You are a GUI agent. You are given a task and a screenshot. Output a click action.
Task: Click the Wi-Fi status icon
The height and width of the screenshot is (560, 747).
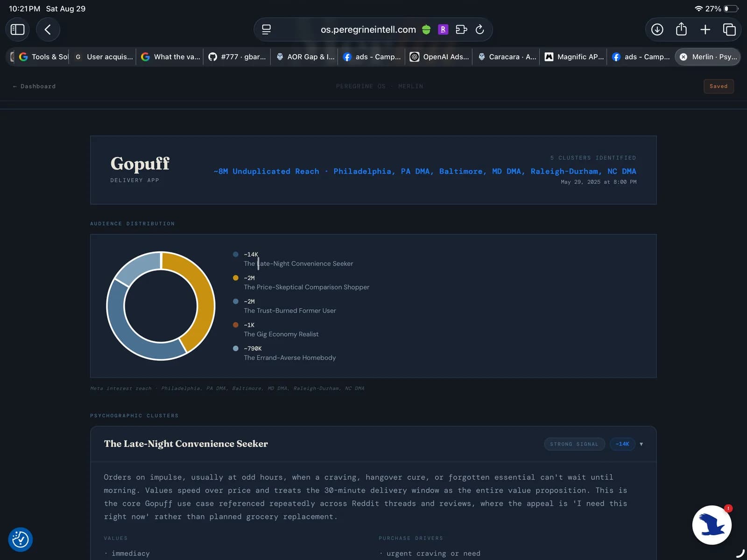point(699,8)
